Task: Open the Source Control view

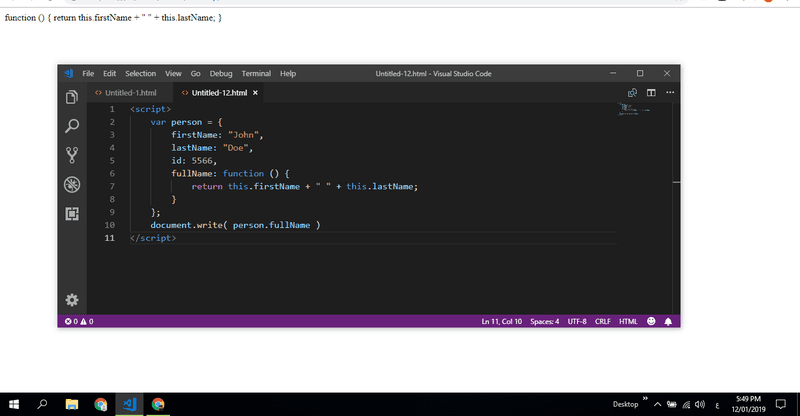Action: [x=72, y=155]
